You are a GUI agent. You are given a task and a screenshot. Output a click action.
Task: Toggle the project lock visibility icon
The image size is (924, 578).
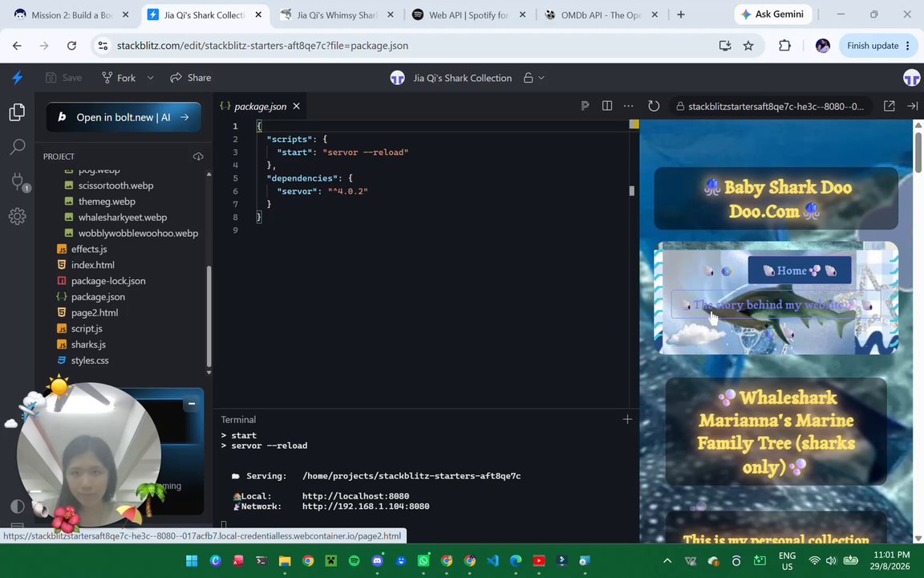529,78
